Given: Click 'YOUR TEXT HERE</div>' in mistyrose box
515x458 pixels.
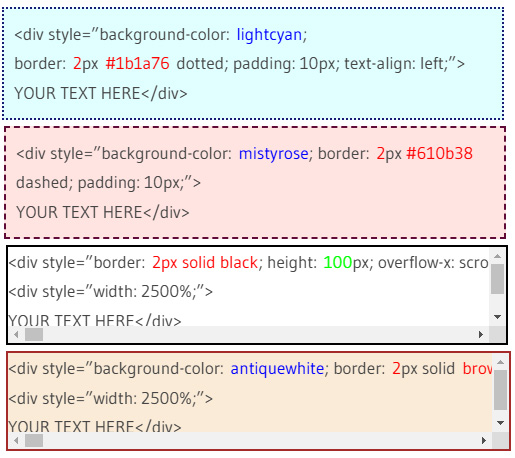Looking at the screenshot, I should (103, 212).
